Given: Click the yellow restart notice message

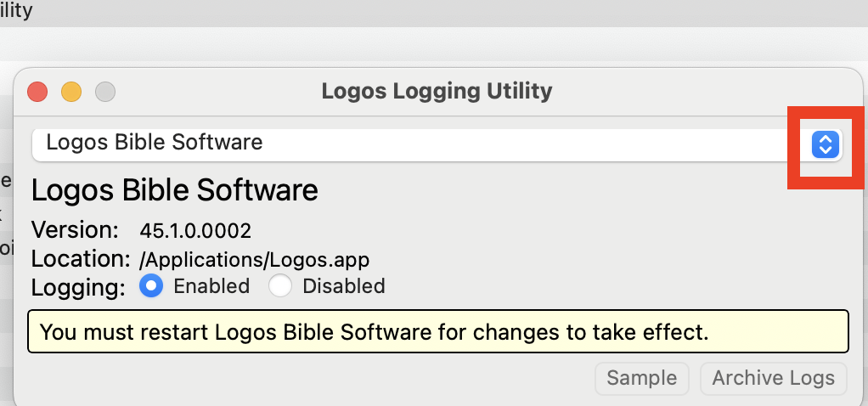Looking at the screenshot, I should click(x=437, y=331).
